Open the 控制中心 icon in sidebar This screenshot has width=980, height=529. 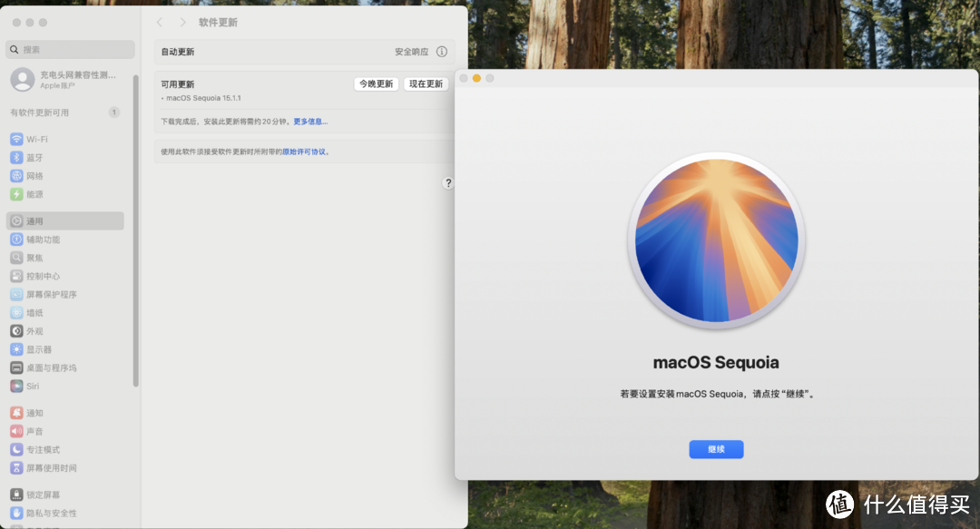[17, 276]
